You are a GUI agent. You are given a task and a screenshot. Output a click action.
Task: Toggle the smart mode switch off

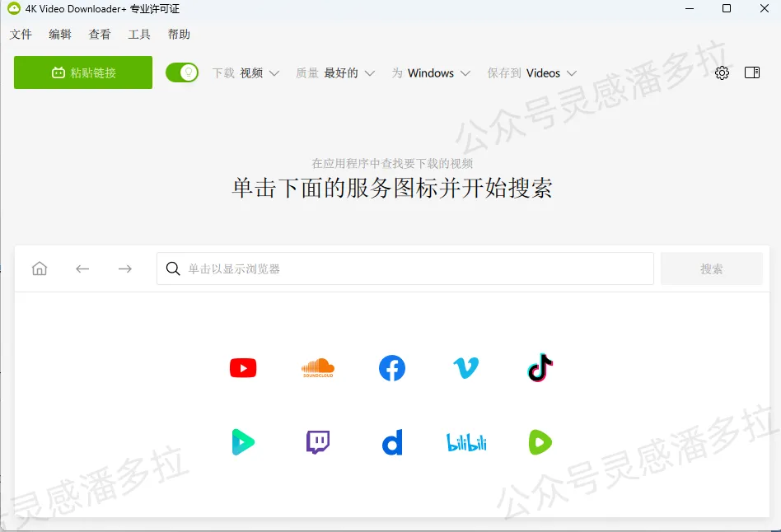(182, 72)
